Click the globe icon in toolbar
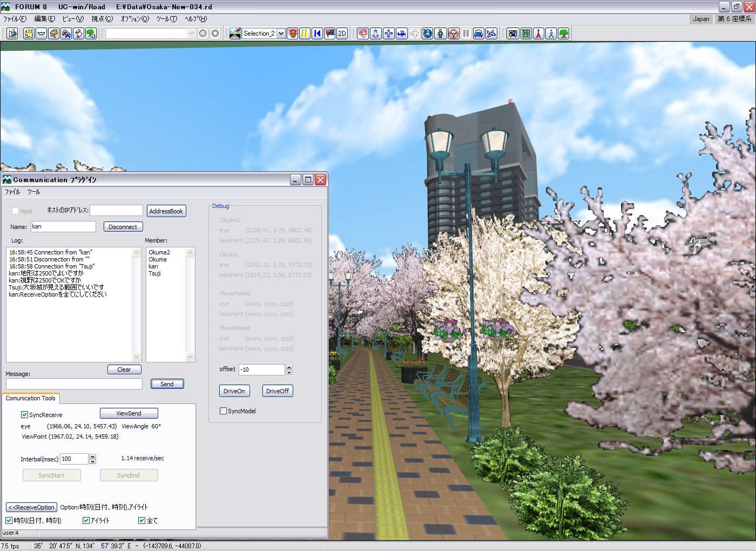Screen dimensions: 756x551 coord(428,33)
